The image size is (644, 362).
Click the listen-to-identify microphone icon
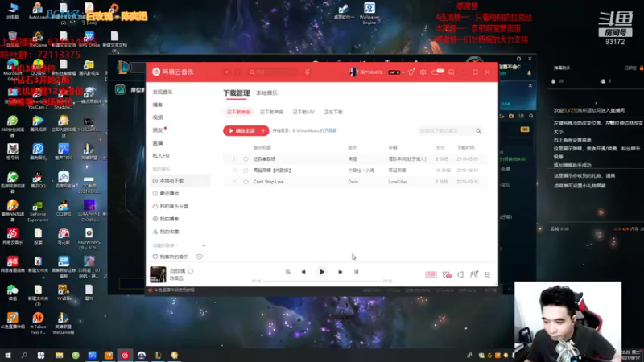308,72
